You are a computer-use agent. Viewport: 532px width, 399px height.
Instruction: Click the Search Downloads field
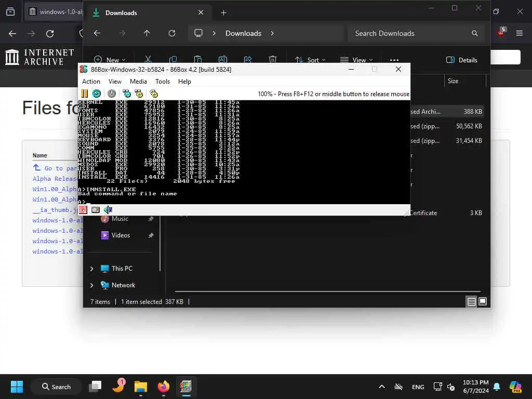pos(416,33)
